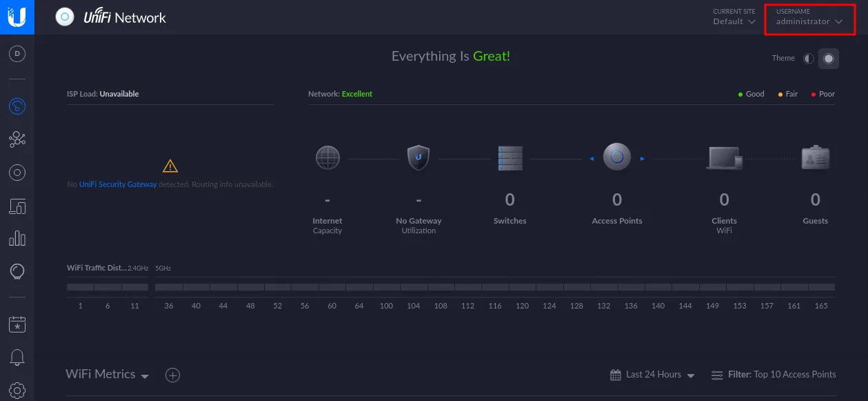
Task: View Clients using the sidebar icon
Action: (x=17, y=206)
